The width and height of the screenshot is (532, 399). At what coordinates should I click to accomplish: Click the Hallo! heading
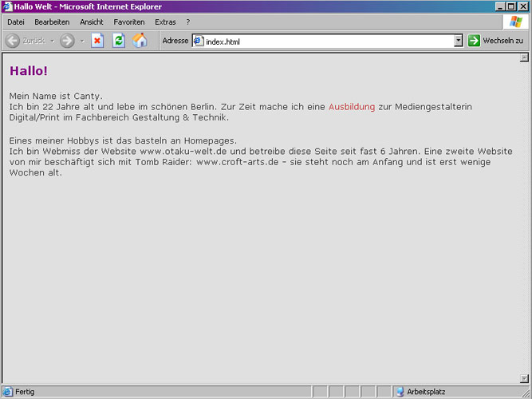pos(29,71)
